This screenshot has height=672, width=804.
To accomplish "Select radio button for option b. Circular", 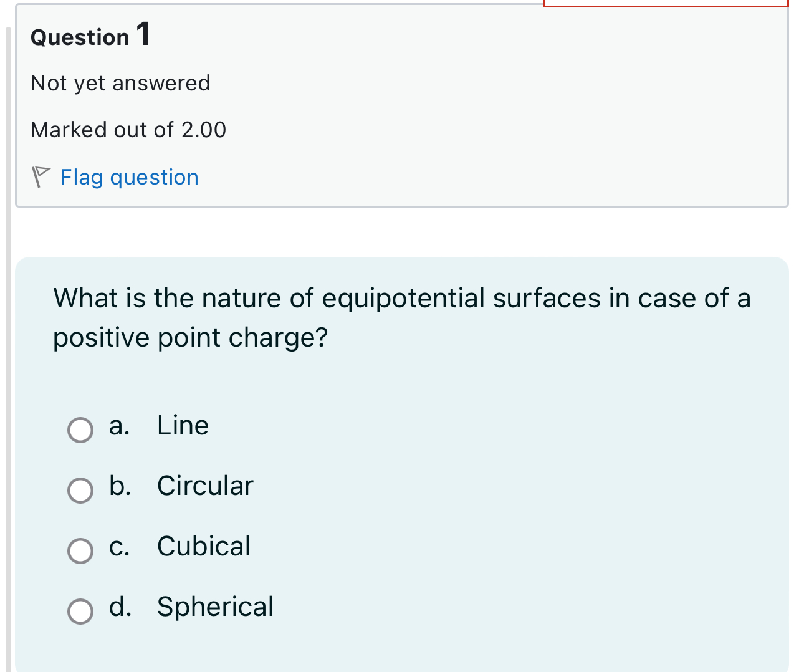I will point(80,491).
